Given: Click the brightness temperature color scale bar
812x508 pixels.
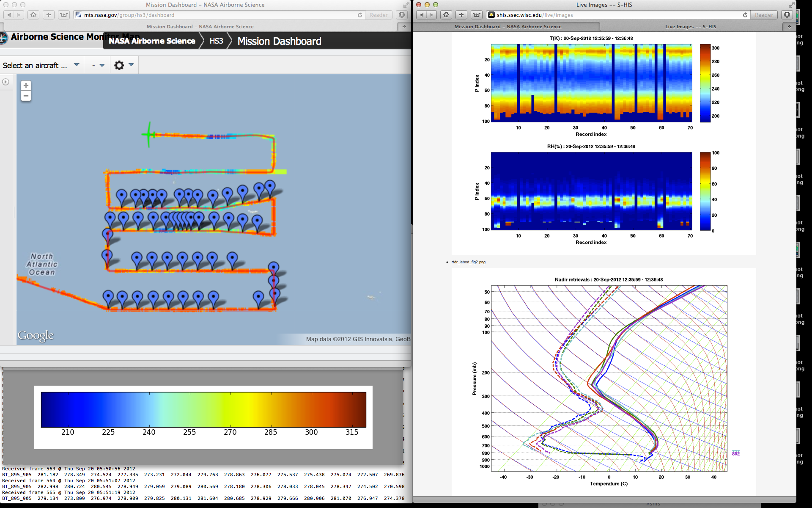Looking at the screenshot, I should pos(203,409).
